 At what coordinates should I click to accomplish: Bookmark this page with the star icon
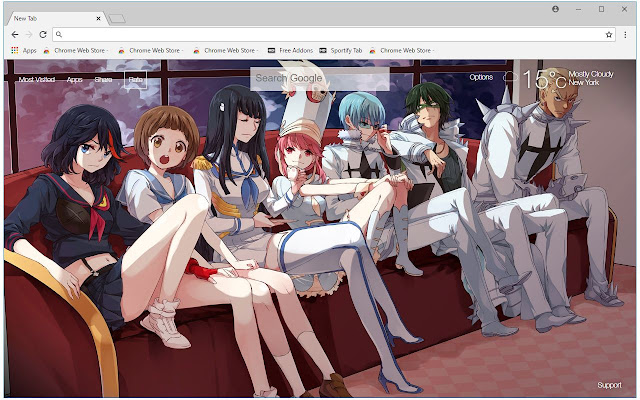(x=609, y=35)
